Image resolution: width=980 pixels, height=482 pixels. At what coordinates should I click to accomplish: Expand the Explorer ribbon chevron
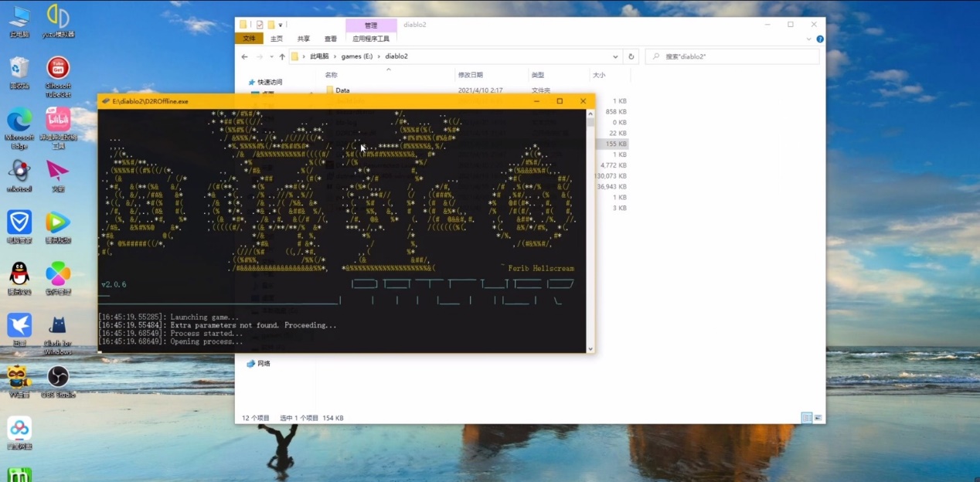click(x=809, y=39)
